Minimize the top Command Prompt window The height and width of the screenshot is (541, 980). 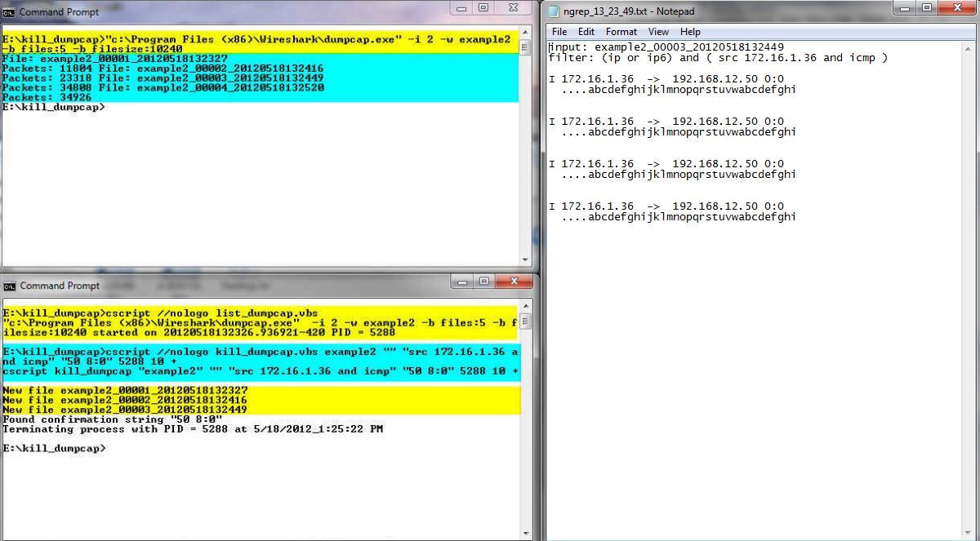click(461, 8)
